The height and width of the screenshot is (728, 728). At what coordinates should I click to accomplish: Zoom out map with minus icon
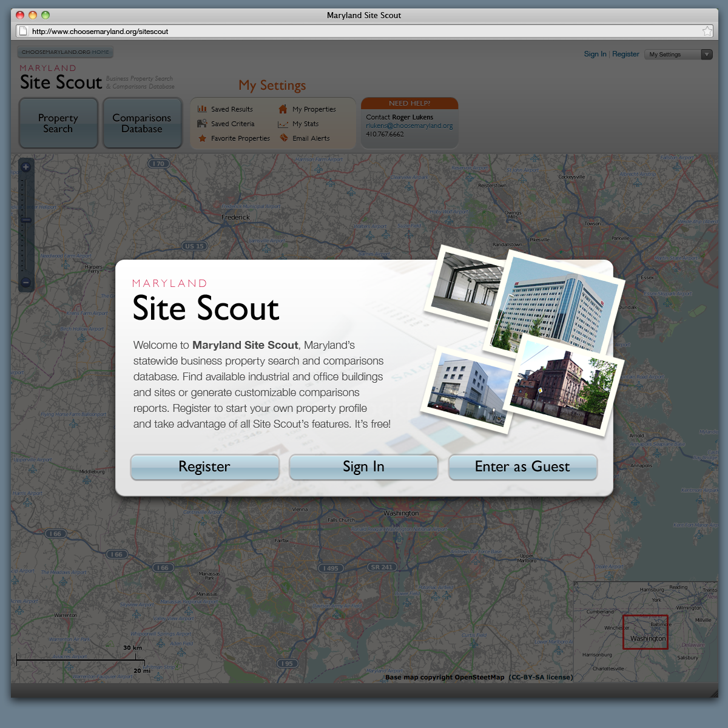click(x=26, y=282)
